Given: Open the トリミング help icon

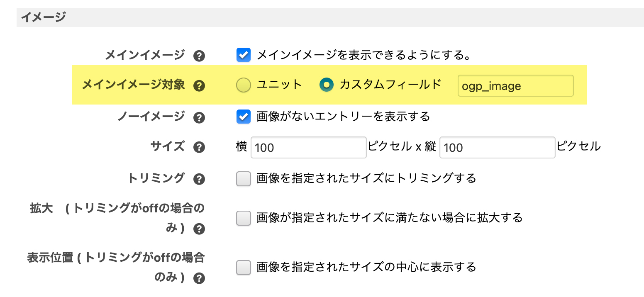Looking at the screenshot, I should [199, 179].
